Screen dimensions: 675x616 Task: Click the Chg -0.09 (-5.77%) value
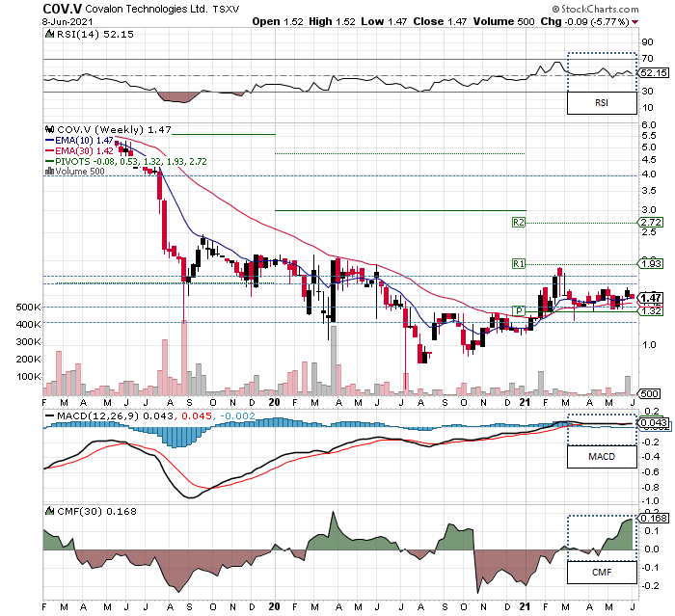point(584,21)
